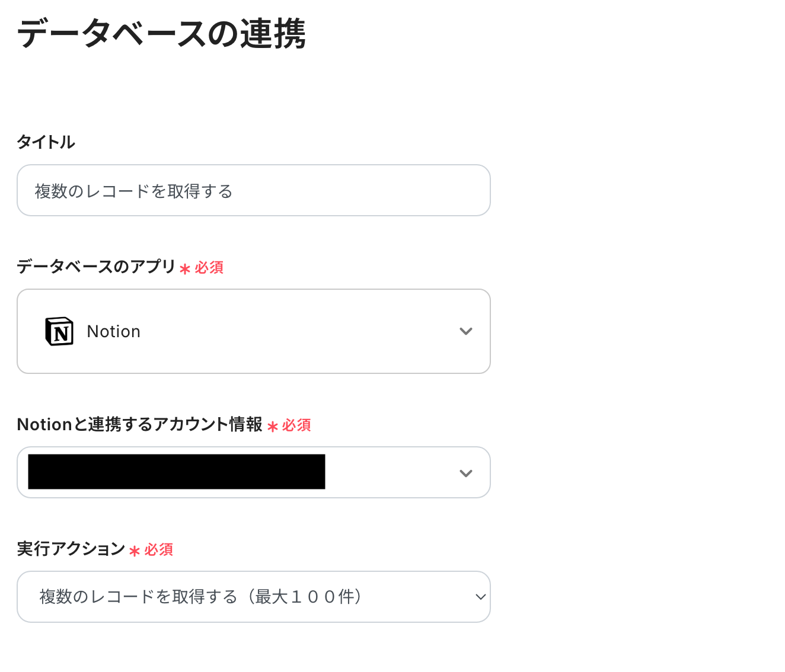Click the データベースの連携 page heading
This screenshot has height=672, width=785.
161,34
